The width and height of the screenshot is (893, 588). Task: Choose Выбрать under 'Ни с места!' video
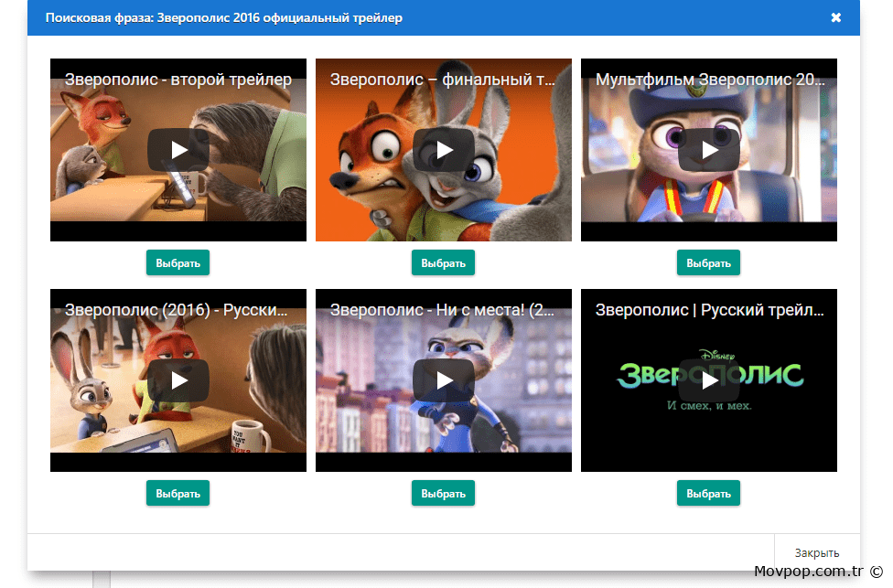(x=443, y=494)
